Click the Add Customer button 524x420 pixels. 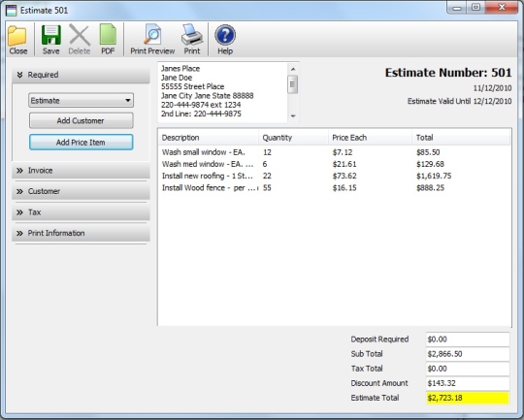coord(81,120)
